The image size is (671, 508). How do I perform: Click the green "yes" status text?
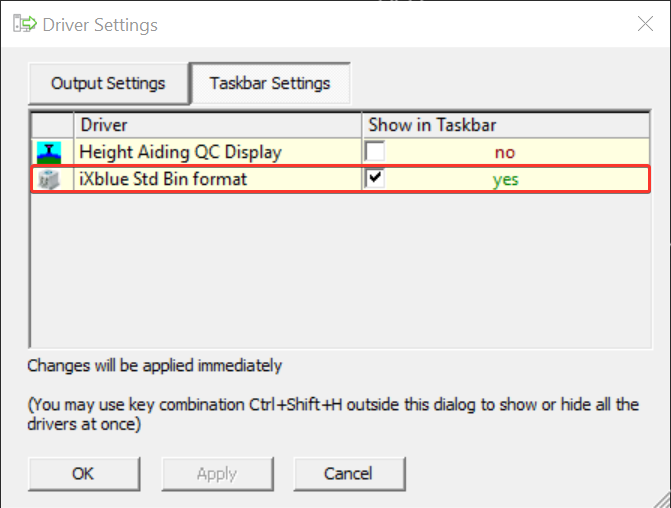tap(505, 181)
